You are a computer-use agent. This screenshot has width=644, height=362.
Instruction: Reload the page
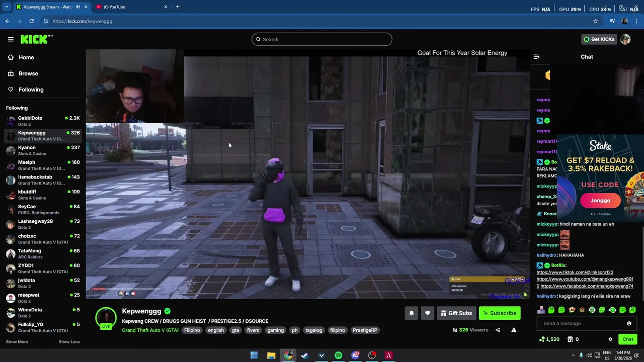tap(31, 21)
